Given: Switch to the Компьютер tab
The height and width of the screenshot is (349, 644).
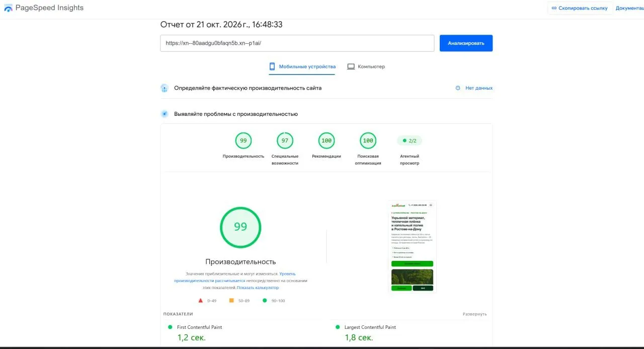Looking at the screenshot, I should click(x=366, y=66).
